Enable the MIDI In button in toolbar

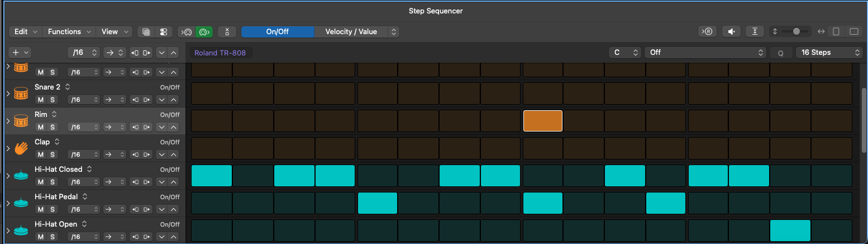[187, 32]
